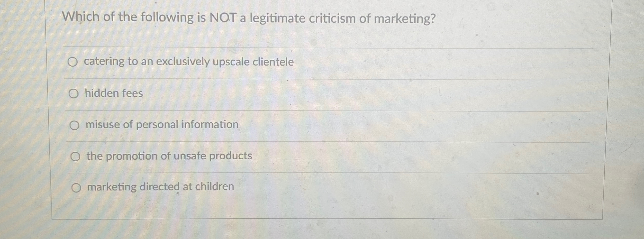Click the word 'marketing?' ending the question
644x239 pixels.
(x=405, y=19)
